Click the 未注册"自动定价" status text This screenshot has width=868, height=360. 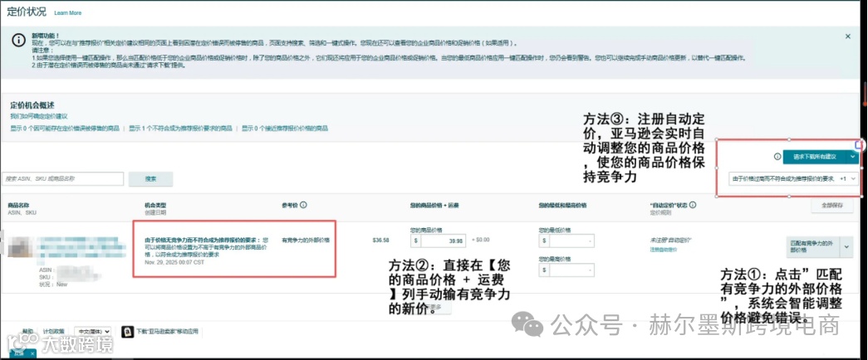669,241
